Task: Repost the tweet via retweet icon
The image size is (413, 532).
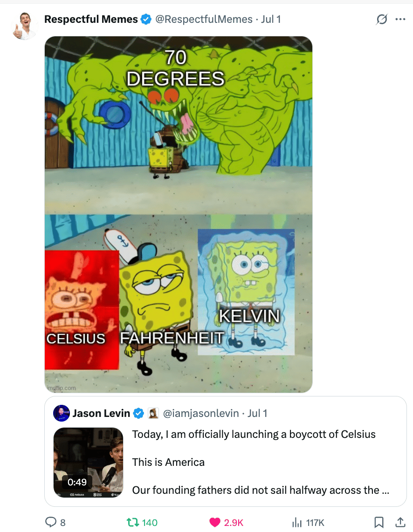Action: pos(132,522)
